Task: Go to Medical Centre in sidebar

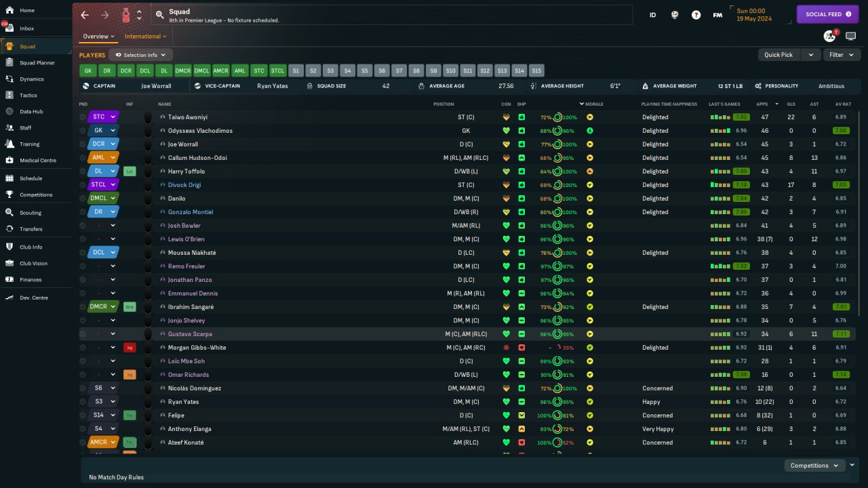Action: click(37, 161)
